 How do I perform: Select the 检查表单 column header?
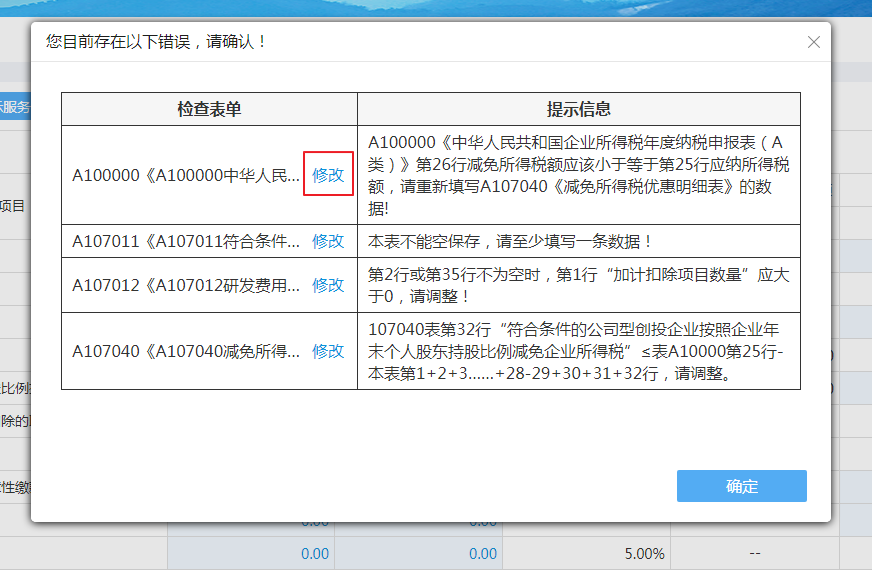tap(209, 109)
